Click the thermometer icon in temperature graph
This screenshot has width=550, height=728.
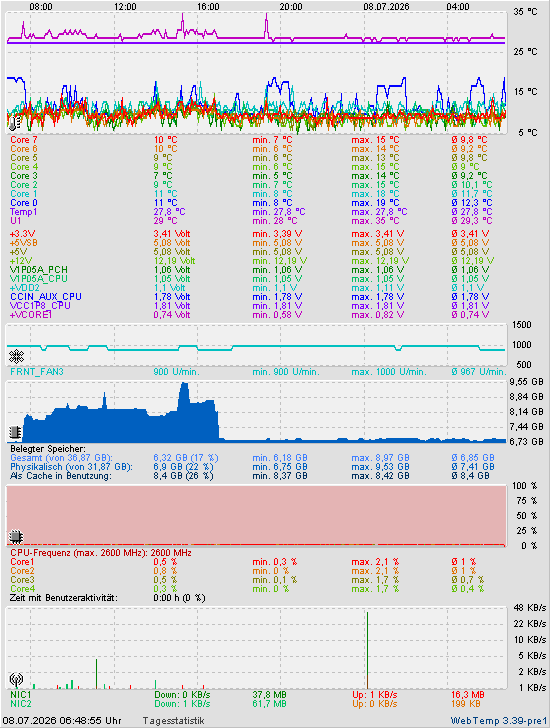coord(15,124)
